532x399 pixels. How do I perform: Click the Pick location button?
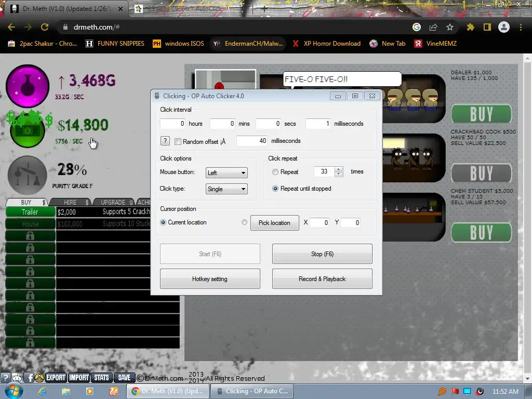[x=275, y=223]
